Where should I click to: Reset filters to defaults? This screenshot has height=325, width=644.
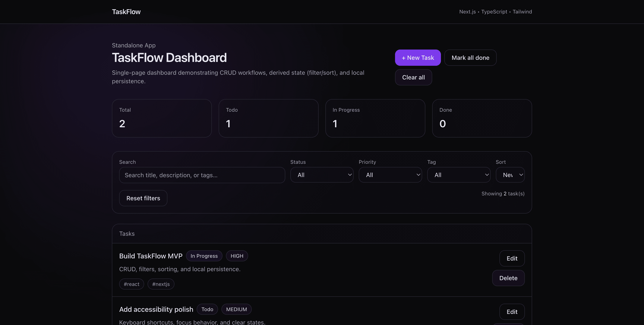(x=143, y=198)
